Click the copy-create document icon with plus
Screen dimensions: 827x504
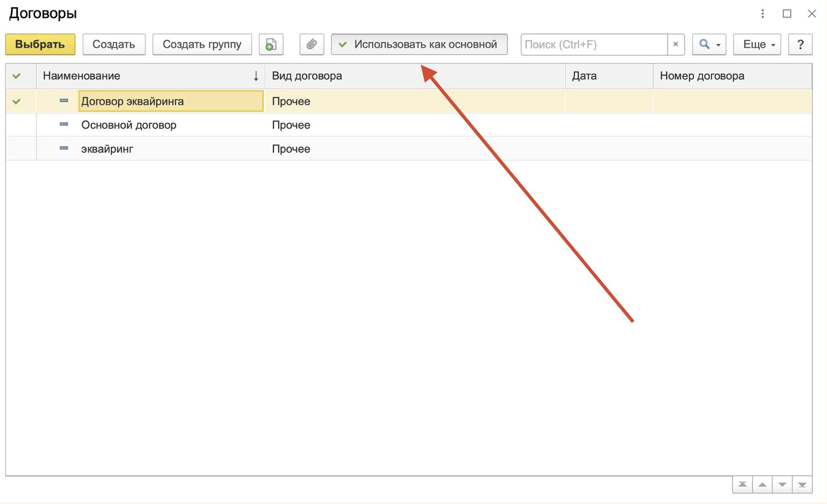[x=271, y=44]
